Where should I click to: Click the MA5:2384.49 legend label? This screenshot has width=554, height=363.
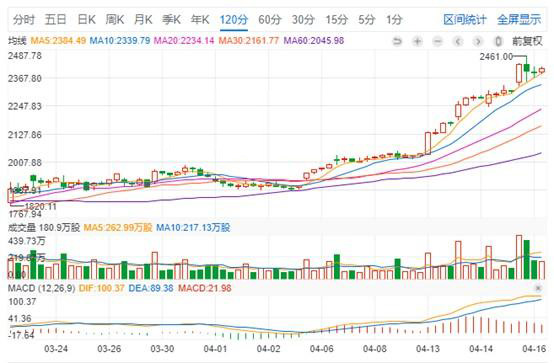click(58, 41)
